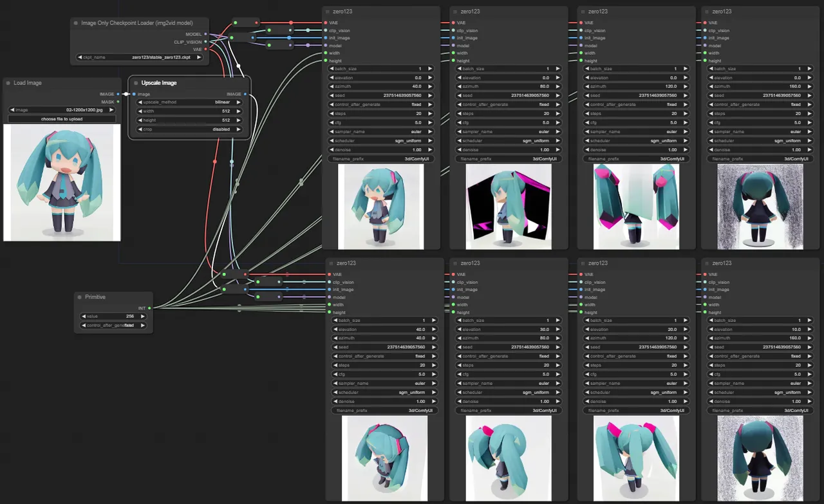Open control_after_generate in elevation 0.0 azimuth 120.0 node
Screen dimensions: 824x504
[x=636, y=105]
